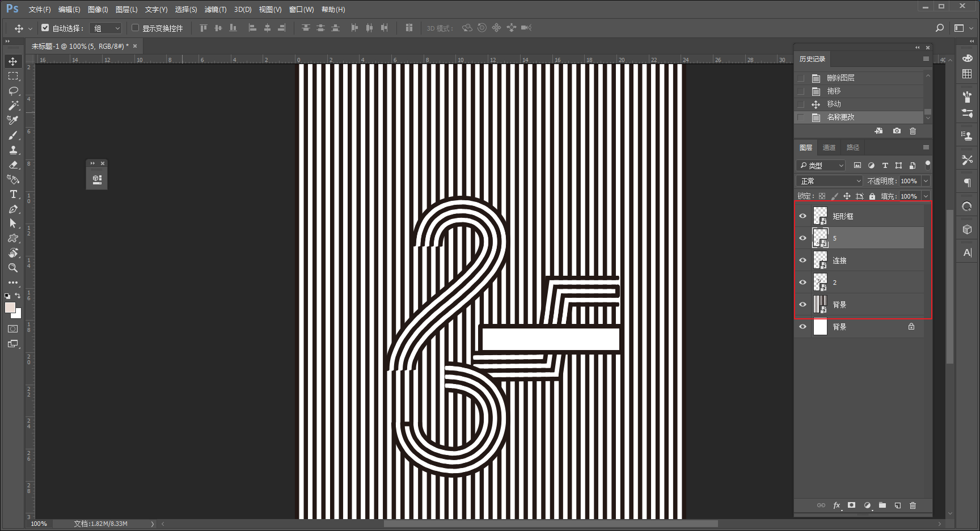980x531 pixels.
Task: Select the Clone Stamp tool
Action: pyautogui.click(x=13, y=150)
